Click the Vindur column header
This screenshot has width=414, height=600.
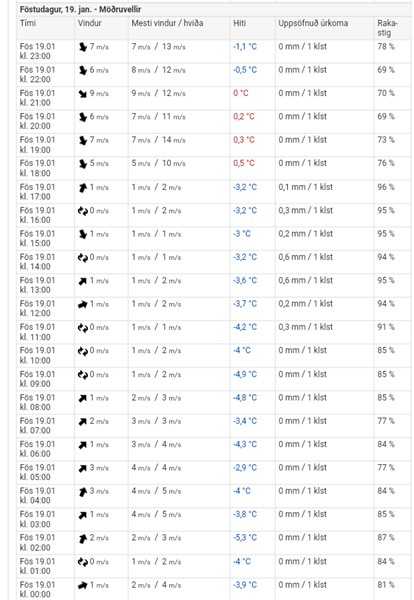click(x=90, y=23)
